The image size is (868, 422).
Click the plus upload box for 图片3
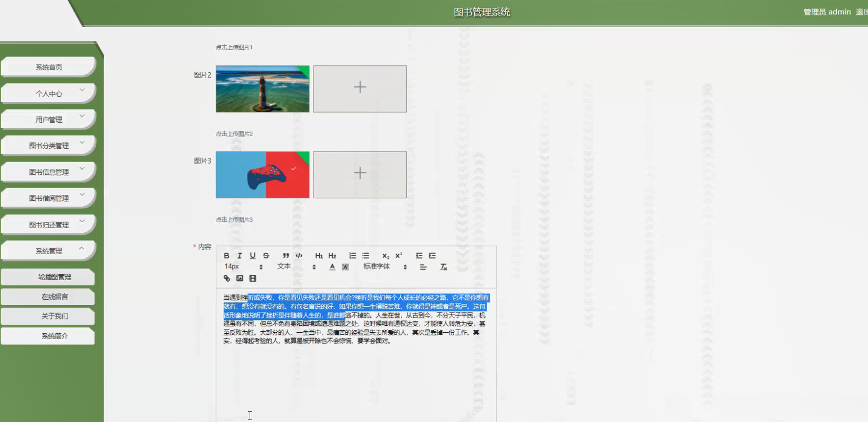coord(360,175)
